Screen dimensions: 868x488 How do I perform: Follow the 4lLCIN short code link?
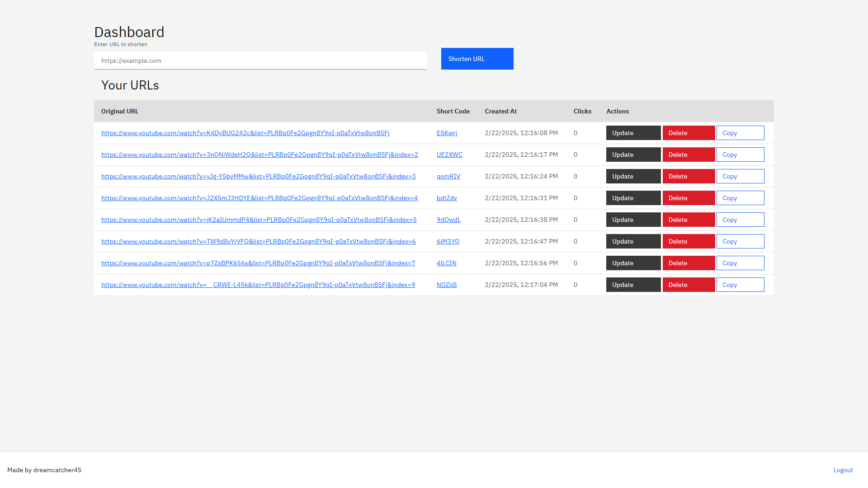[x=447, y=263]
